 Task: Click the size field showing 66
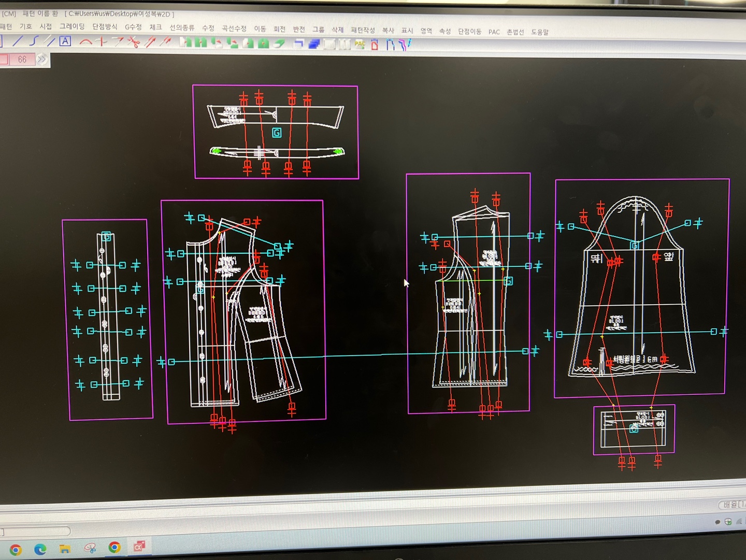[x=22, y=60]
